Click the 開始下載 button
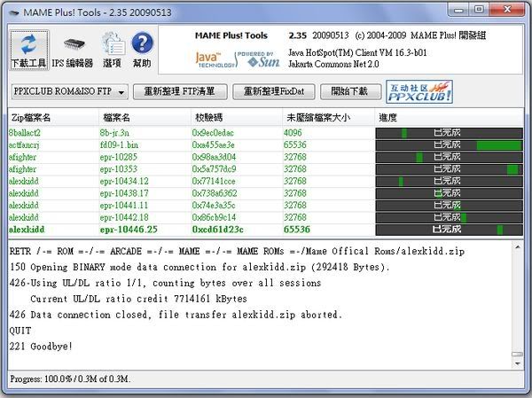Screen dimensions: 532x398 click(x=350, y=91)
